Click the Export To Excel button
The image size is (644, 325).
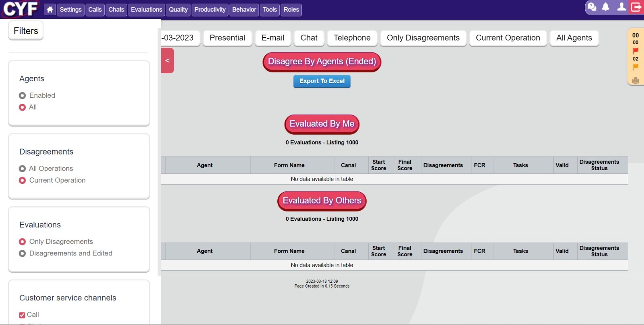tap(322, 81)
